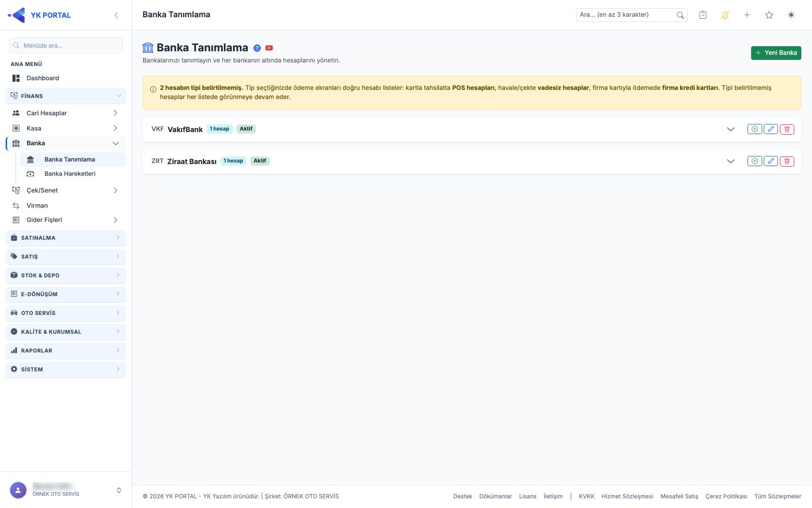Delete the VakıfBank entry
Viewport: 812px width, 508px height.
pos(787,130)
